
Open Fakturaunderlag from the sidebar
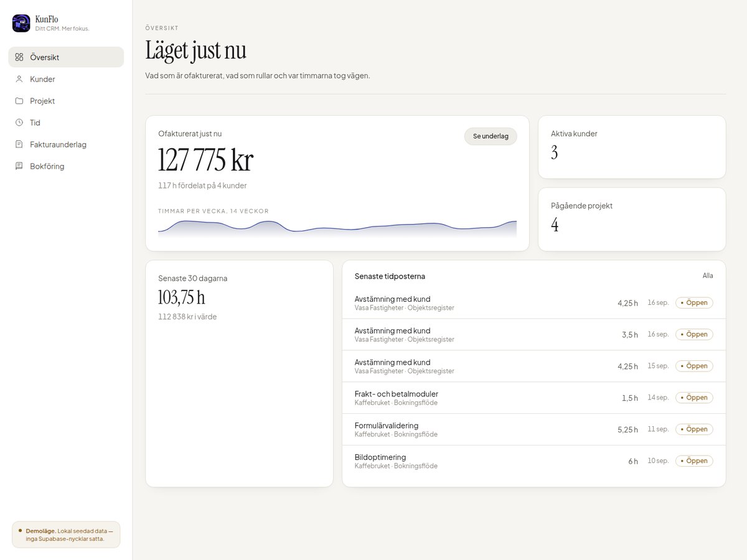pyautogui.click(x=66, y=144)
